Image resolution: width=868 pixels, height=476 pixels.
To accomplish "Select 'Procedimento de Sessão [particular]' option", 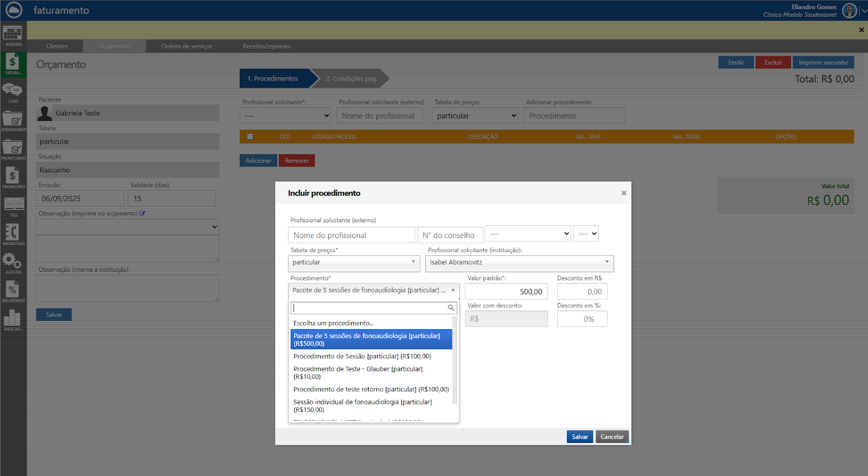I will point(371,356).
